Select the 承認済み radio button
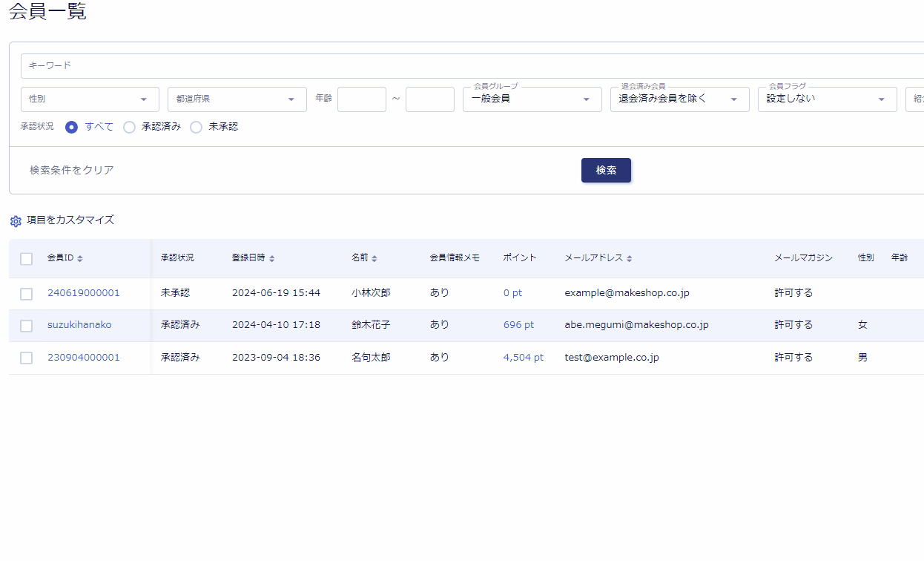This screenshot has width=924, height=561. [130, 127]
